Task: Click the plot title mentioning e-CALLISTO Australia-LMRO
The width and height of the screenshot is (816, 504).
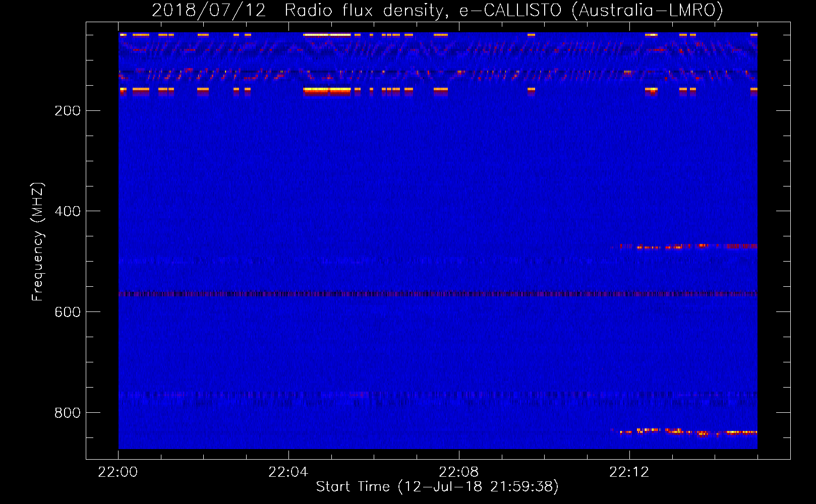Action: click(437, 10)
